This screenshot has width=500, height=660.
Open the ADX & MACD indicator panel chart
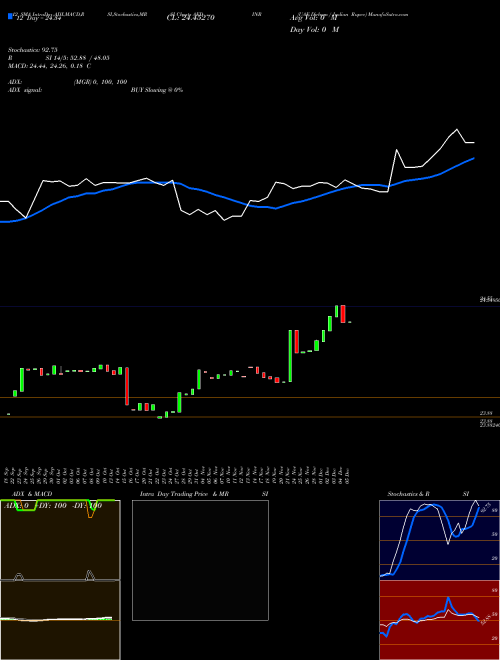60,580
